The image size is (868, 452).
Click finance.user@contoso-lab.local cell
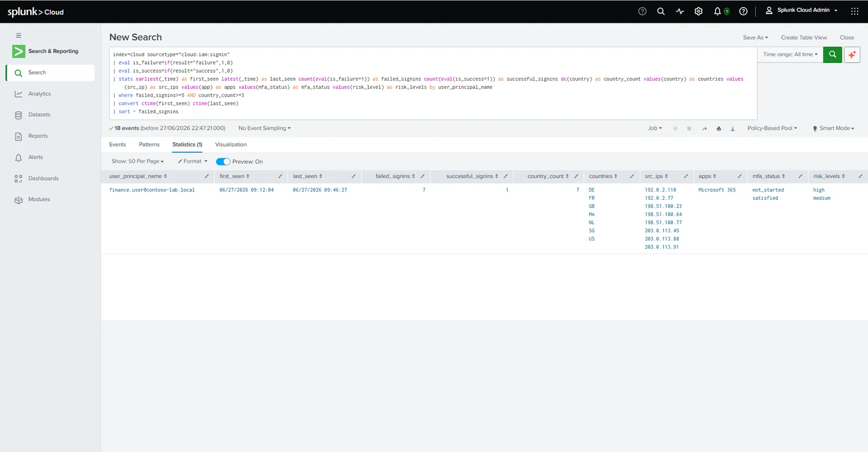click(152, 190)
